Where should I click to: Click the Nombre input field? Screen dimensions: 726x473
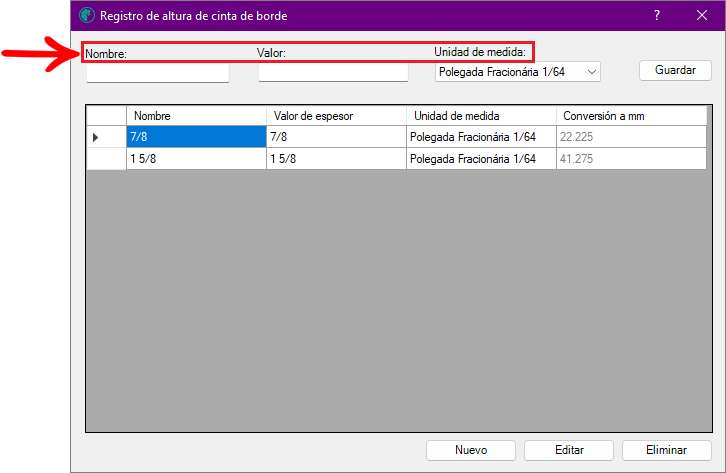tap(158, 73)
